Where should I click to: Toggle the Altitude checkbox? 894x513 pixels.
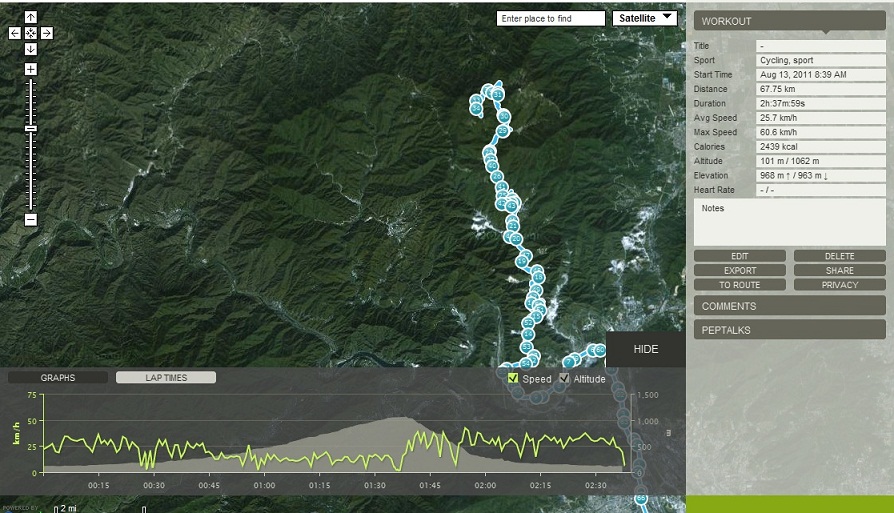564,378
